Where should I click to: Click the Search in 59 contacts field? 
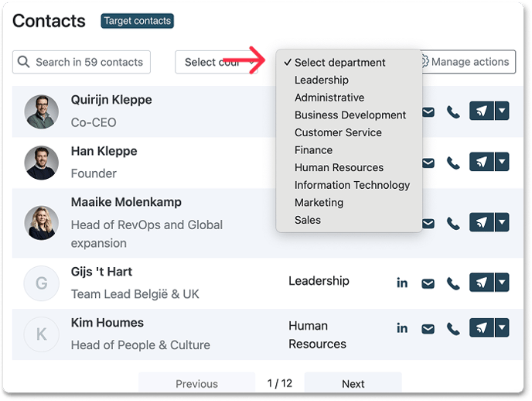click(x=81, y=62)
